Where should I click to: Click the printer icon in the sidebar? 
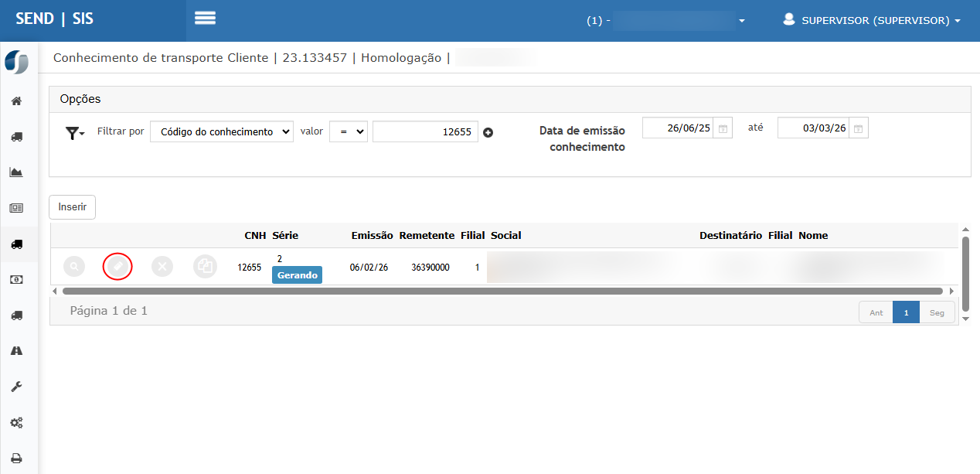click(x=16, y=458)
